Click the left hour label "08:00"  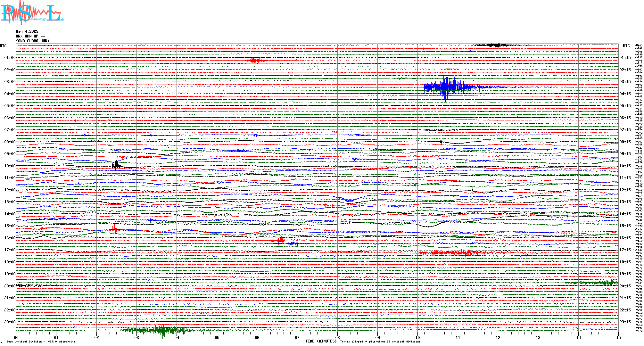tap(10, 142)
